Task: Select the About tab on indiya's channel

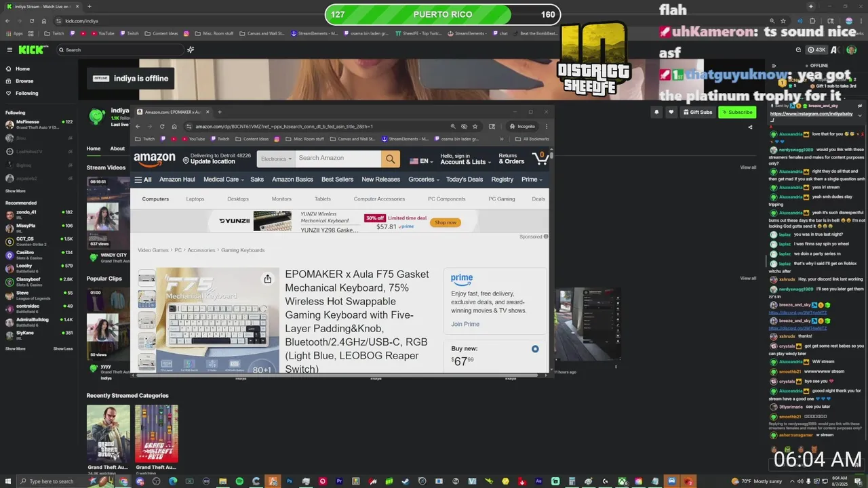Action: [x=117, y=148]
